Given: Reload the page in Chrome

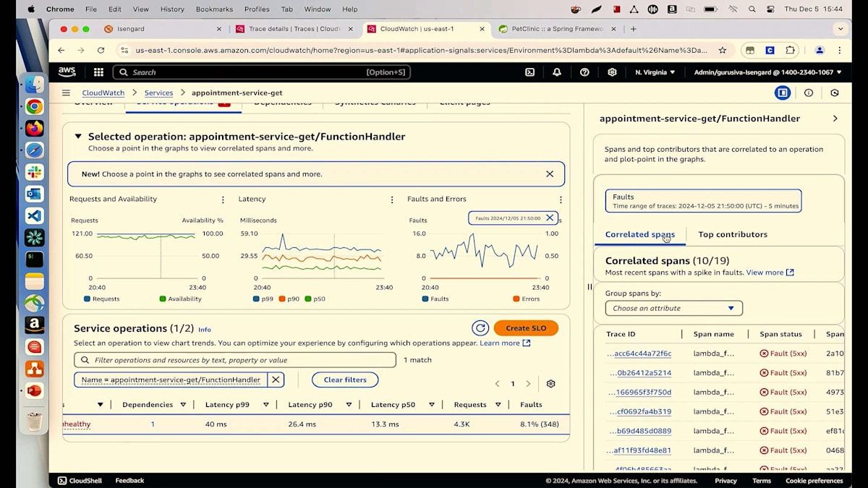Looking at the screenshot, I should point(101,51).
